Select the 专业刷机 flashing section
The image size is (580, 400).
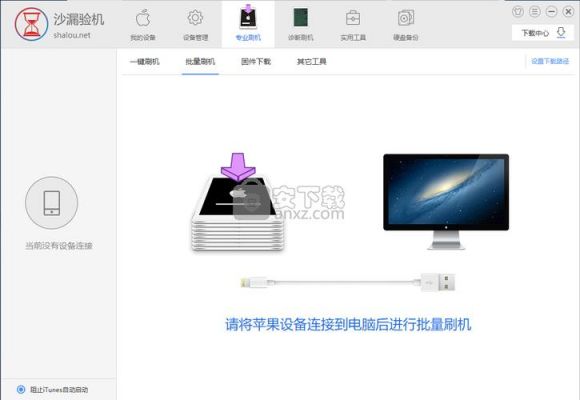pos(248,24)
